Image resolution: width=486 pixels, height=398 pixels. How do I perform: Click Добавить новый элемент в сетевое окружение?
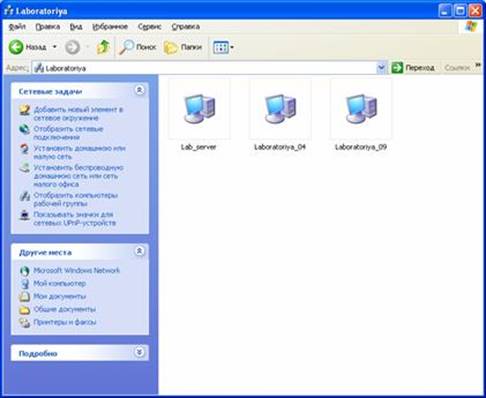78,114
